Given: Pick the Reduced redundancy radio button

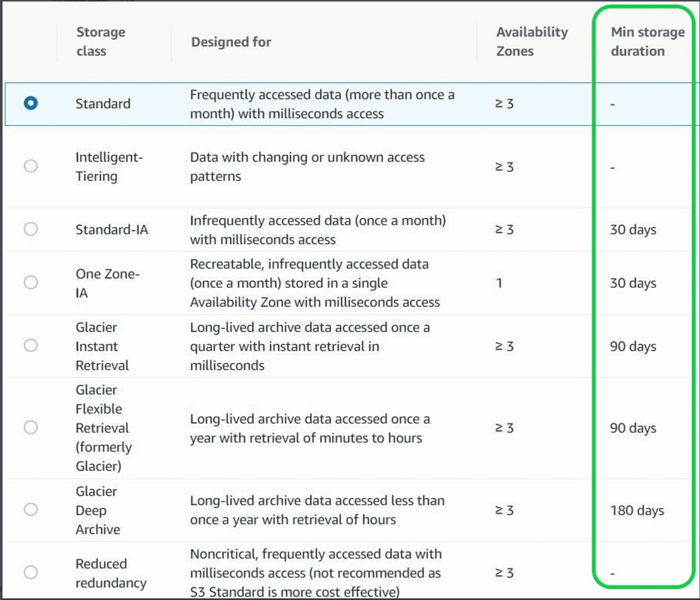Looking at the screenshot, I should (31, 572).
